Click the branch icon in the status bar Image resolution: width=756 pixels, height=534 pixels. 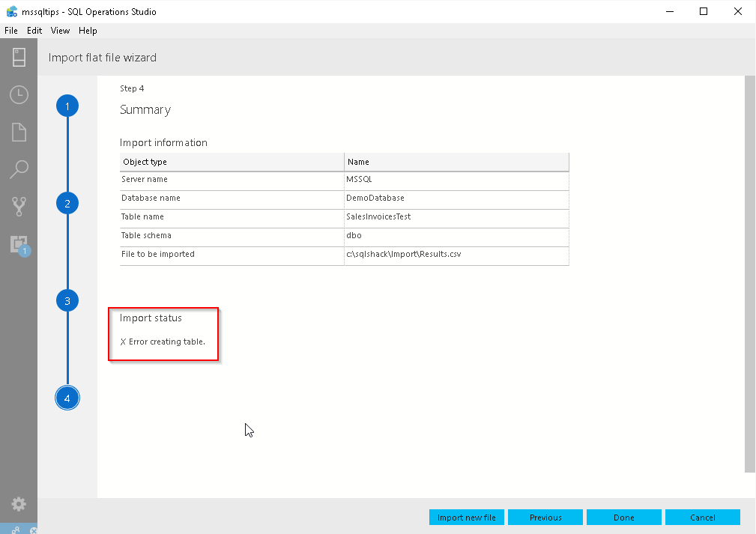pyautogui.click(x=16, y=529)
